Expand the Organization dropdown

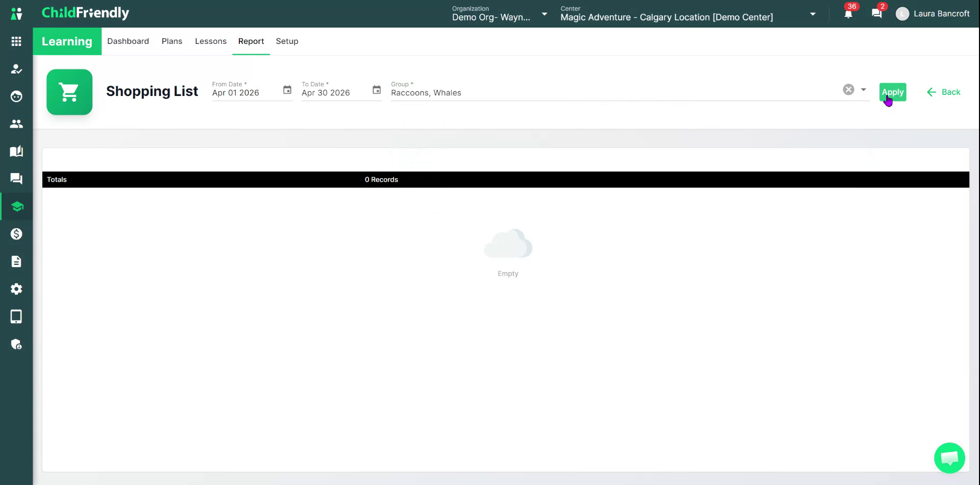click(545, 14)
